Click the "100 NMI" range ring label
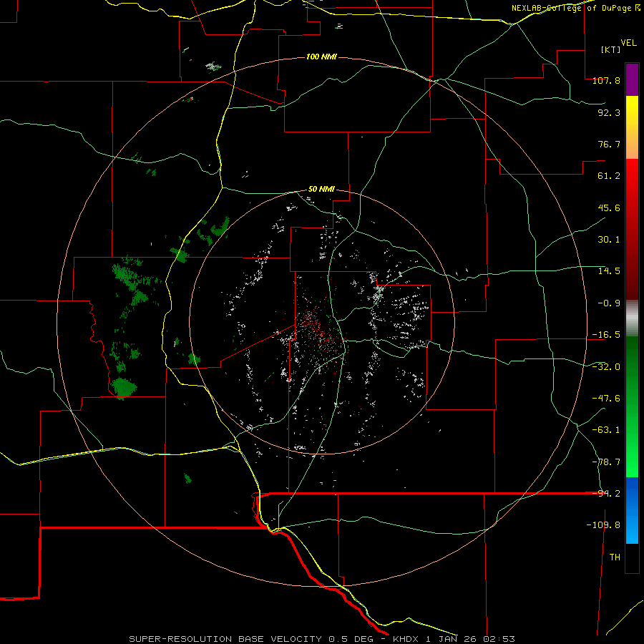This screenshot has height=644, width=644. point(321,57)
